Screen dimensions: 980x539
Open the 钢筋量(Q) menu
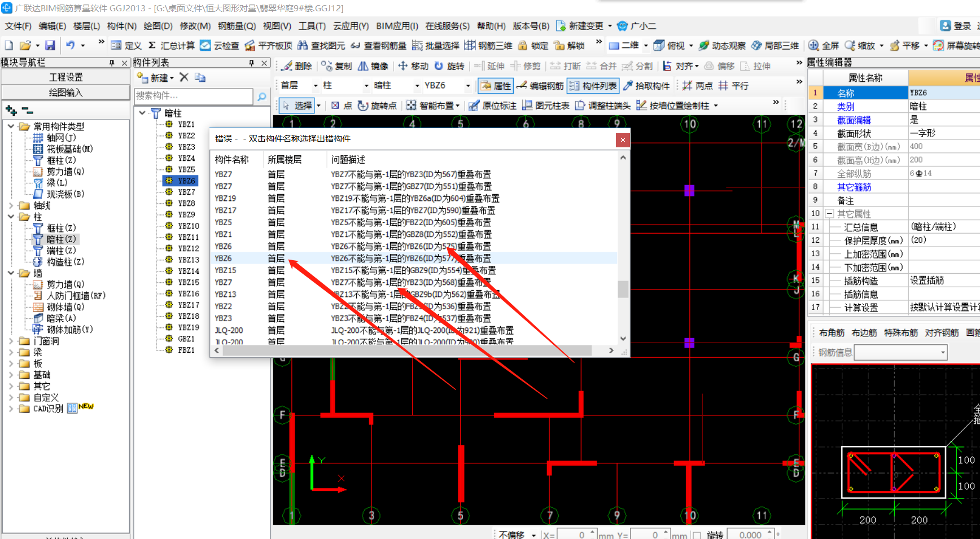coord(237,26)
